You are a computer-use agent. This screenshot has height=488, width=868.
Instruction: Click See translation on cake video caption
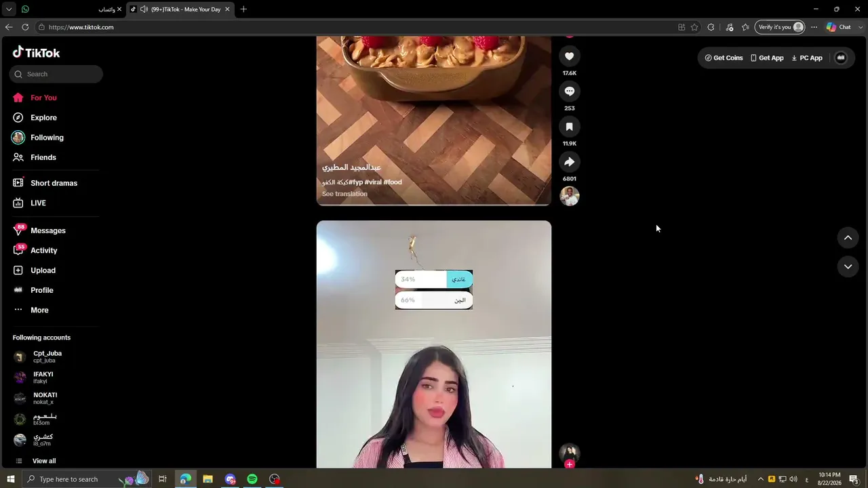point(344,194)
